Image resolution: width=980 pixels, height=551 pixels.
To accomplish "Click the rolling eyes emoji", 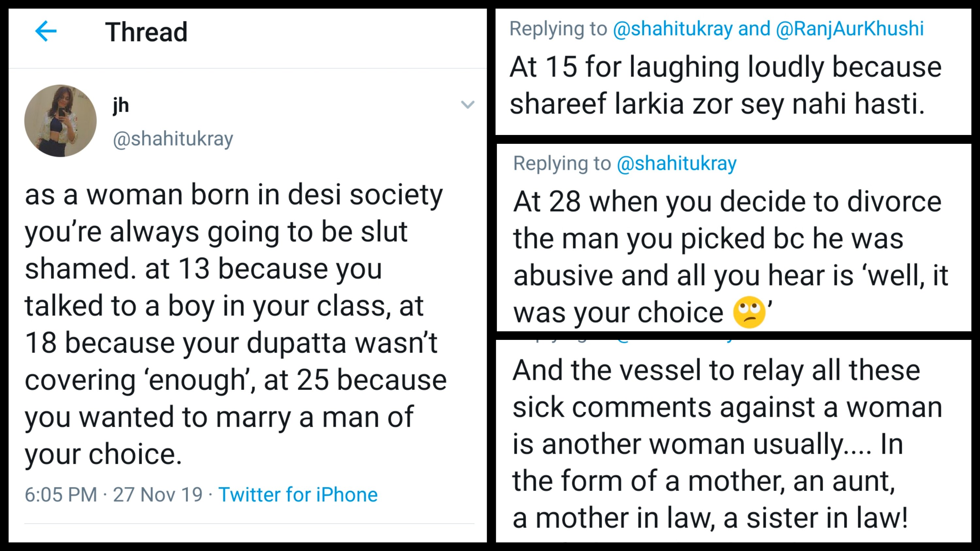I will click(x=749, y=312).
